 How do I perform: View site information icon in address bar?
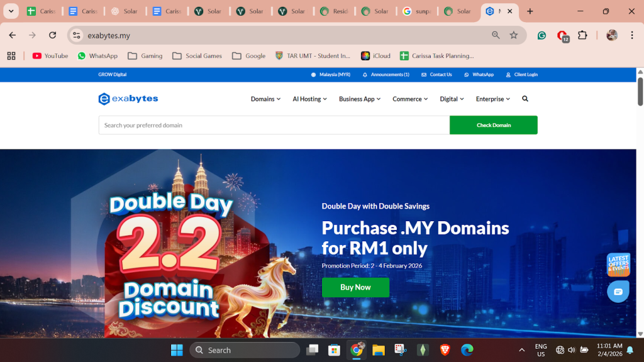(x=76, y=35)
